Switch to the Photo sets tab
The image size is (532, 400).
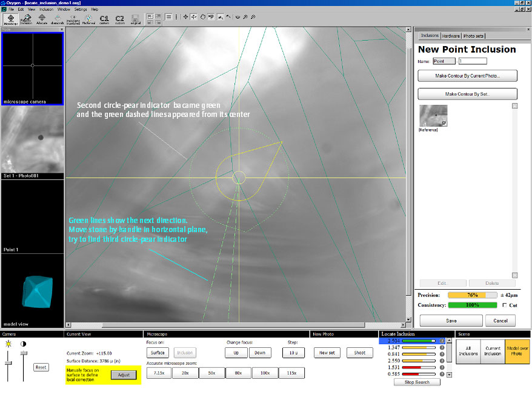pos(474,36)
